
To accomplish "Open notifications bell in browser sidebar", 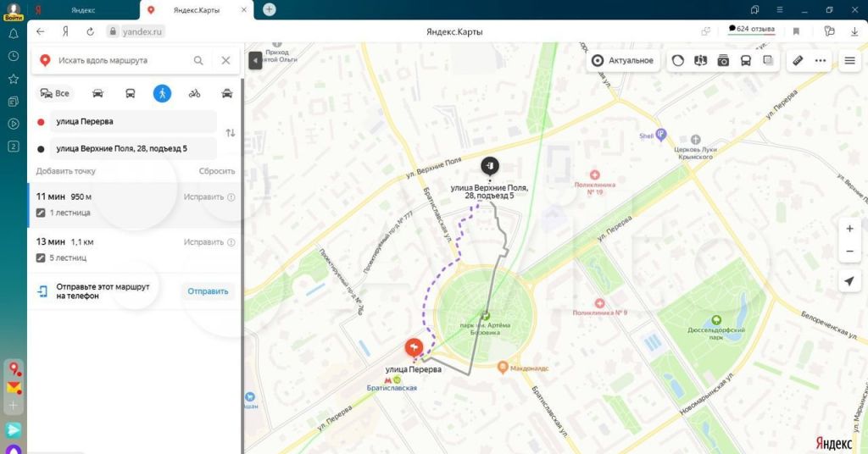I will click(x=14, y=34).
